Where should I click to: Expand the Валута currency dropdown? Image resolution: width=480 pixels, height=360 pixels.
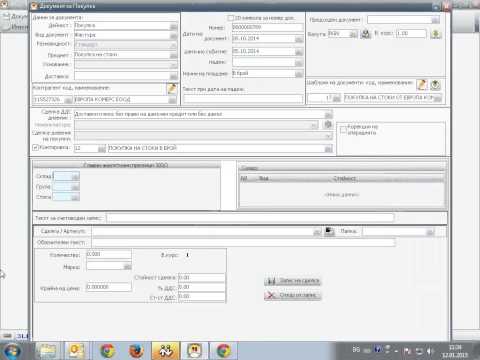[354, 34]
